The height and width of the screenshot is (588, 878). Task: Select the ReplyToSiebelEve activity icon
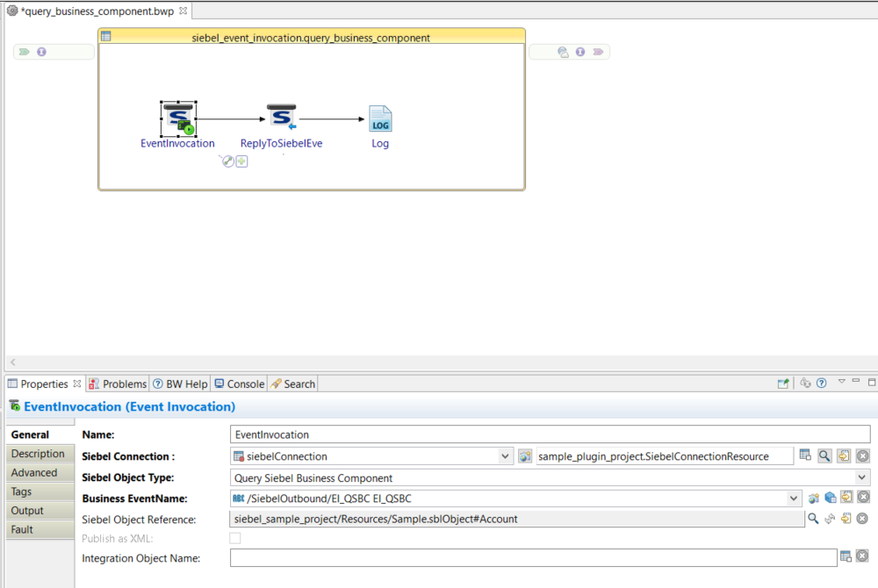[x=282, y=118]
